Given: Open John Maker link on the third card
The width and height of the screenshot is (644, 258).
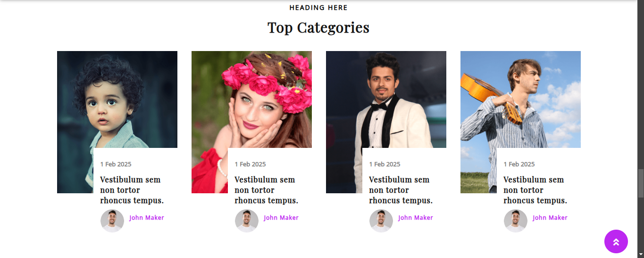Looking at the screenshot, I should [x=416, y=218].
